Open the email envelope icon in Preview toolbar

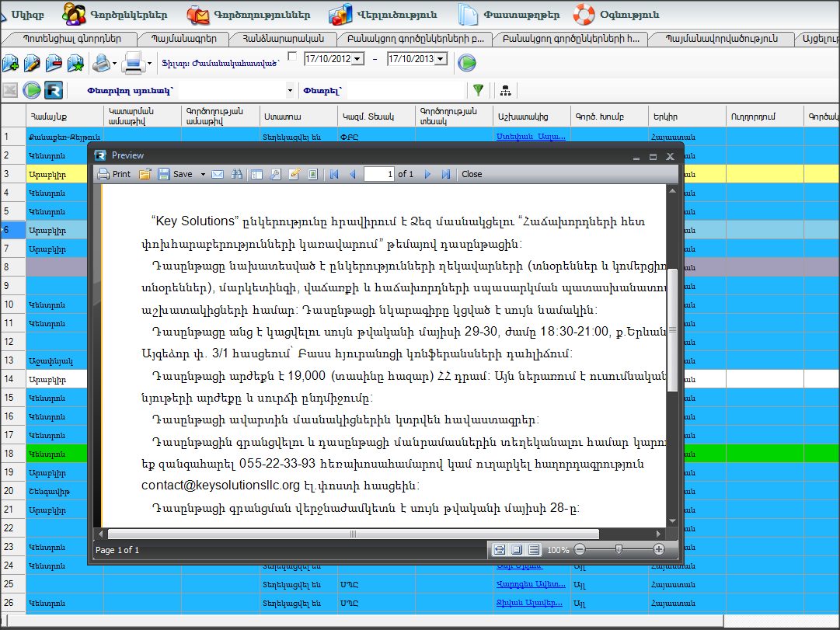click(x=218, y=174)
